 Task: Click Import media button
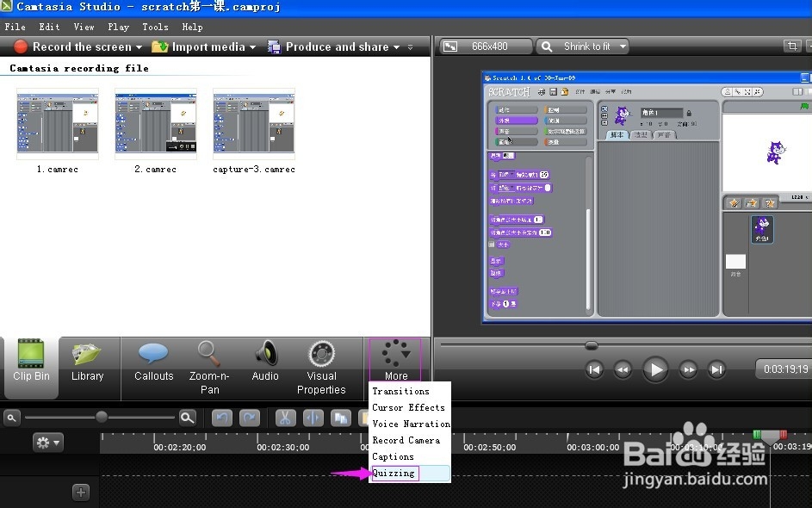[x=198, y=46]
